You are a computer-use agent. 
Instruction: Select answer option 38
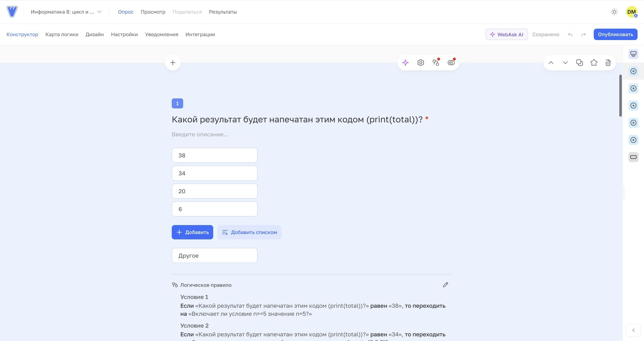215,155
